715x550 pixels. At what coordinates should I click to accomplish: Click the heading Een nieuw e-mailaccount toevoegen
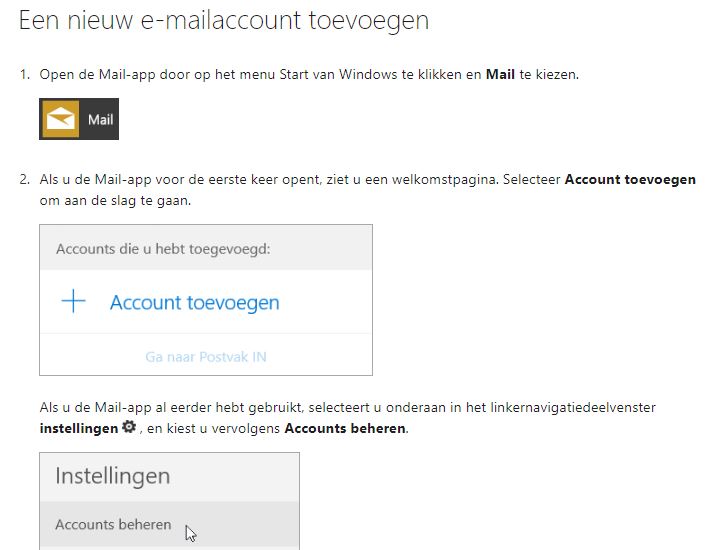coord(224,21)
